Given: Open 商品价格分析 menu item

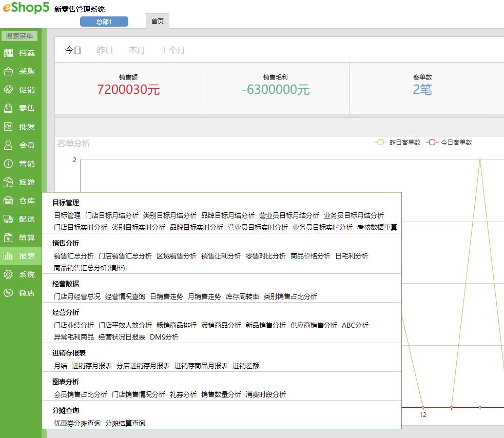Looking at the screenshot, I should pos(311,256).
